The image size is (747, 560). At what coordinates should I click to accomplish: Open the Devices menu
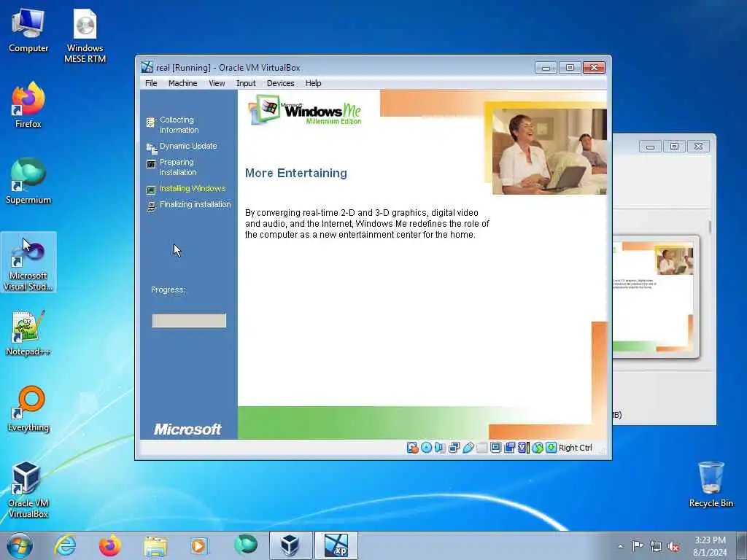280,83
